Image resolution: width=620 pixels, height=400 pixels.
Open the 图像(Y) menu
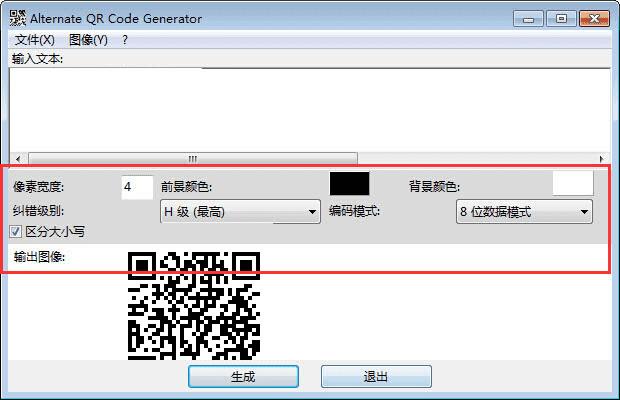click(x=88, y=40)
